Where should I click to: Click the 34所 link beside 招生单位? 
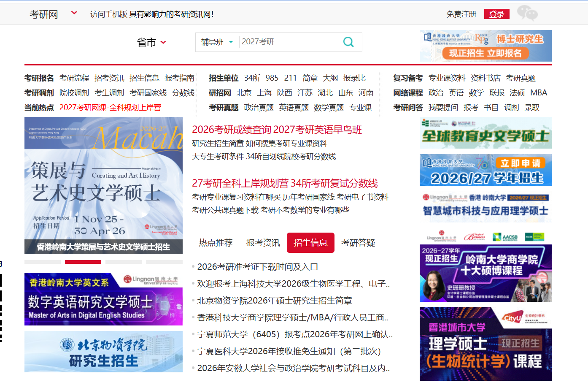point(252,78)
